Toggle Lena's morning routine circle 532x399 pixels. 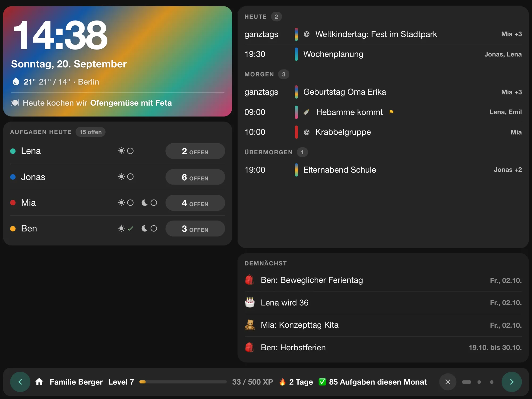pos(130,151)
